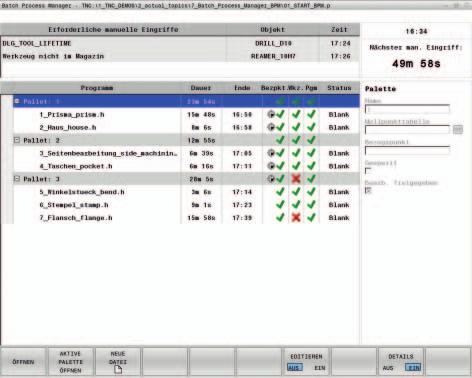The image size is (472, 378).
Task: Click Pgm green check for 2_Haus_house.h
Action: 311,127
